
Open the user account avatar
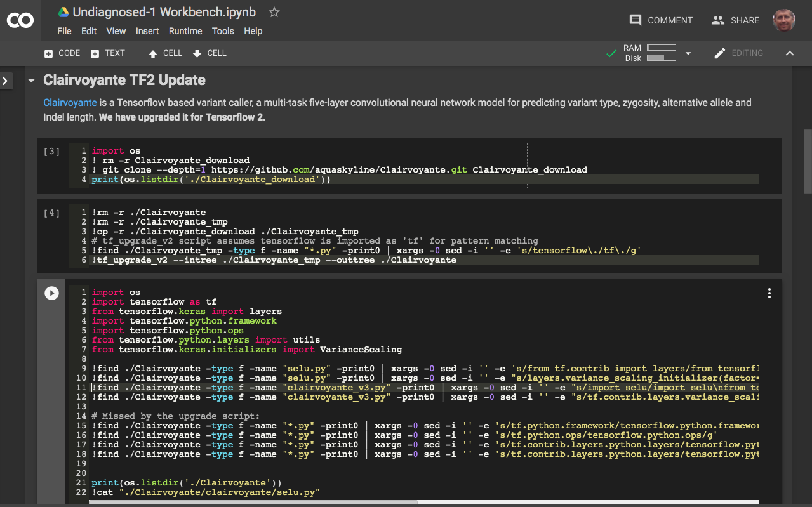click(x=784, y=20)
